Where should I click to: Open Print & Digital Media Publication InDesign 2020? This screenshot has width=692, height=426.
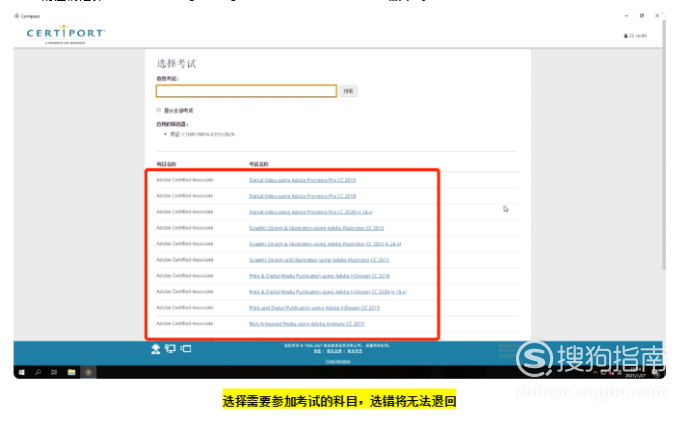(x=327, y=292)
